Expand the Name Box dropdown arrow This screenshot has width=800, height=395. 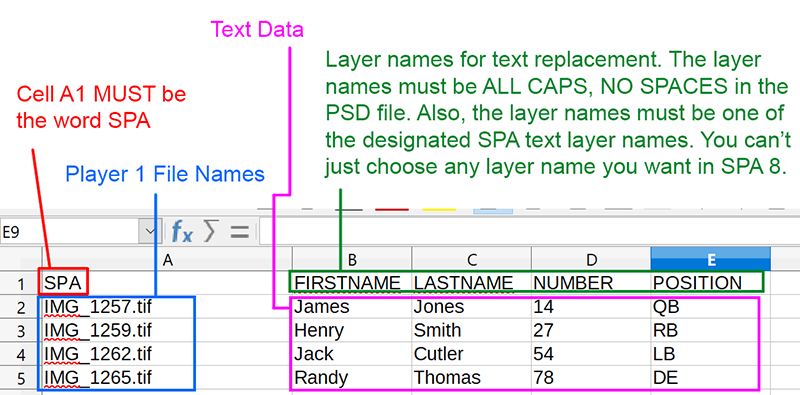pos(150,232)
